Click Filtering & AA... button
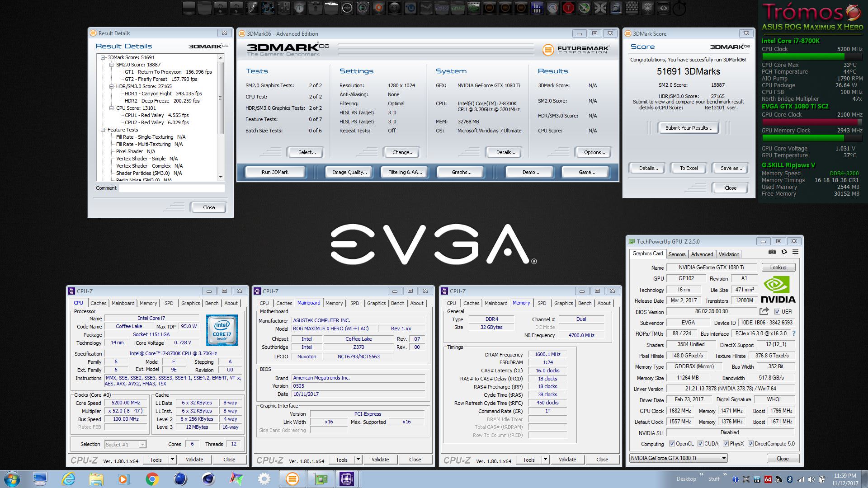Image resolution: width=868 pixels, height=488 pixels. [x=405, y=172]
